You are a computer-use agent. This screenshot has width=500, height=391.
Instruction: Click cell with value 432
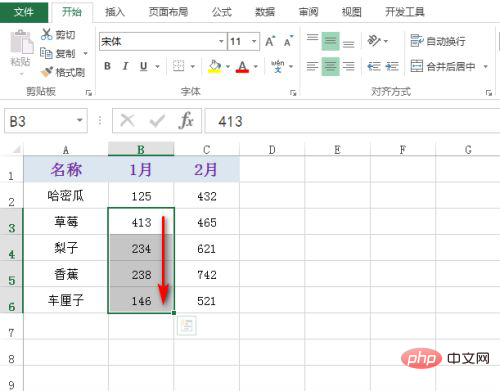pos(207,196)
